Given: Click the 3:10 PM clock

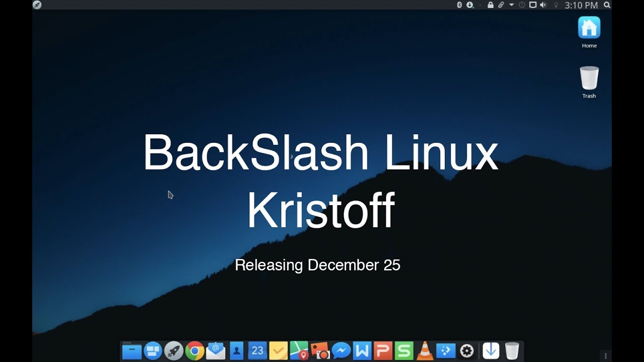Looking at the screenshot, I should pyautogui.click(x=581, y=5).
